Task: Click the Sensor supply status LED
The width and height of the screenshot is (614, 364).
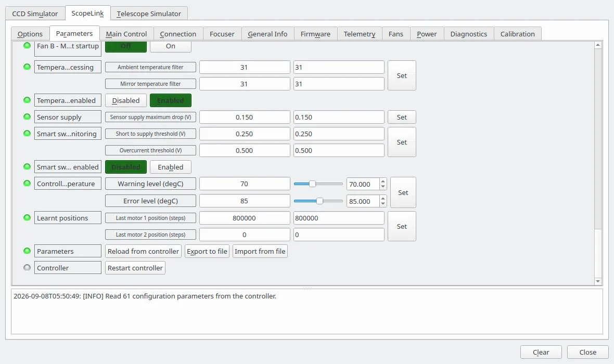Action: 27,116
